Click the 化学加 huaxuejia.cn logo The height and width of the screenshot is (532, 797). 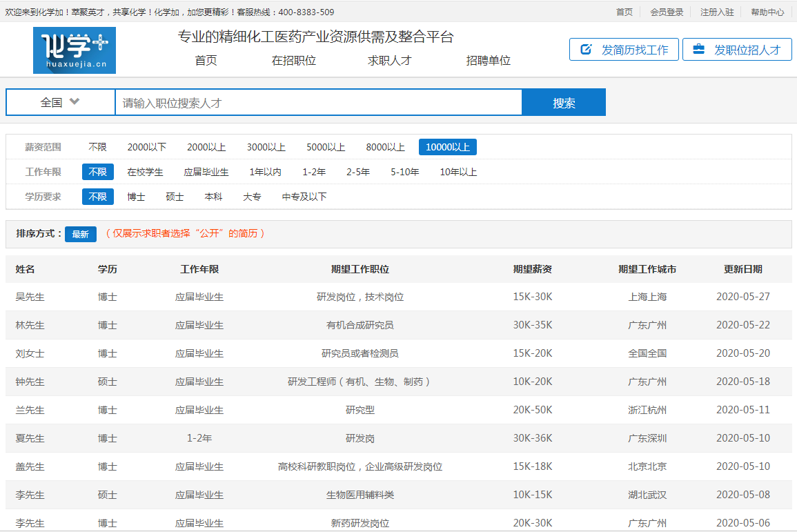tap(75, 50)
